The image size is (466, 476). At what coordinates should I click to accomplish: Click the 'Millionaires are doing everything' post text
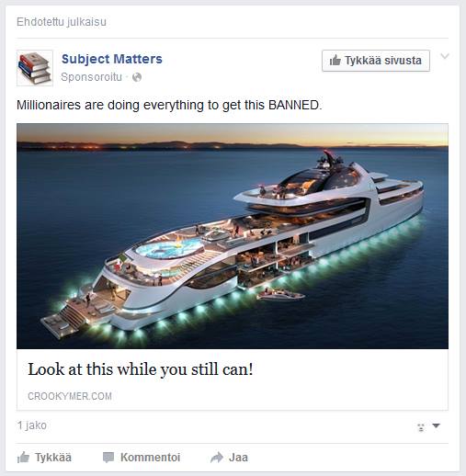click(169, 105)
